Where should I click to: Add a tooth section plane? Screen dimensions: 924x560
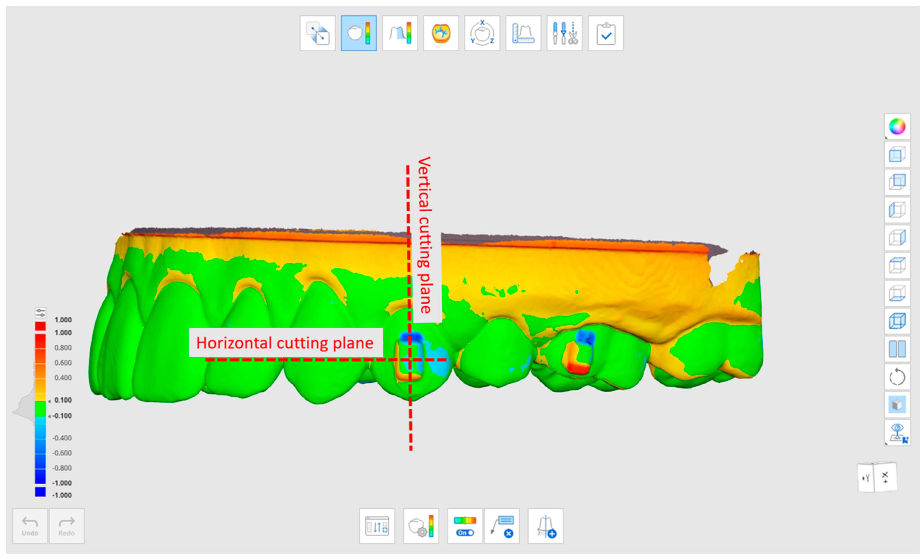click(x=546, y=526)
